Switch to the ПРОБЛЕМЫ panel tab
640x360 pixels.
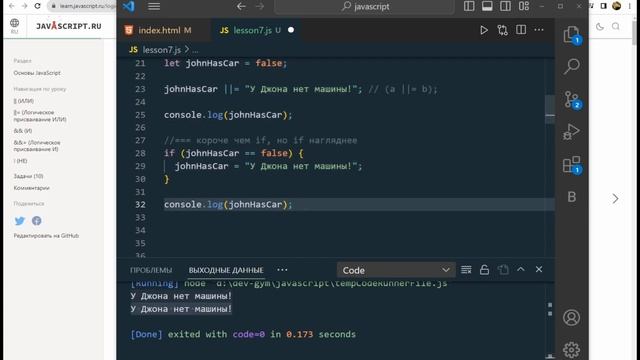point(151,270)
